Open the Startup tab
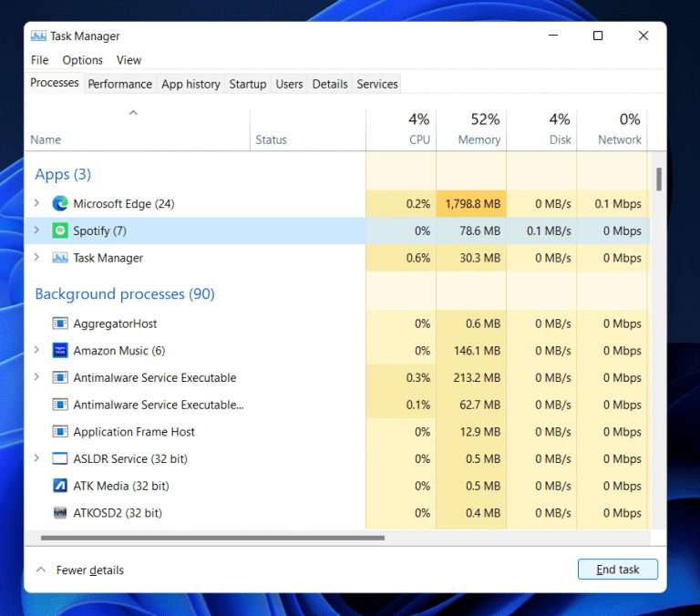This screenshot has height=616, width=700. click(x=247, y=84)
